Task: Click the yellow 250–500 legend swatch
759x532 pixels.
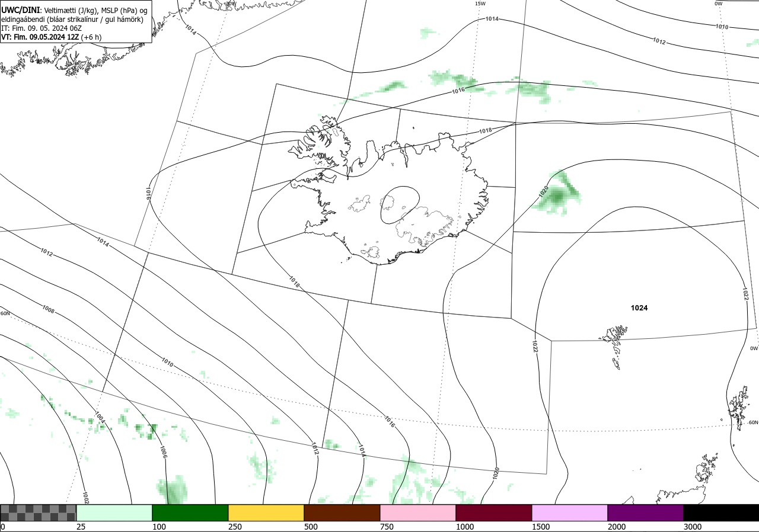Action: point(266,512)
